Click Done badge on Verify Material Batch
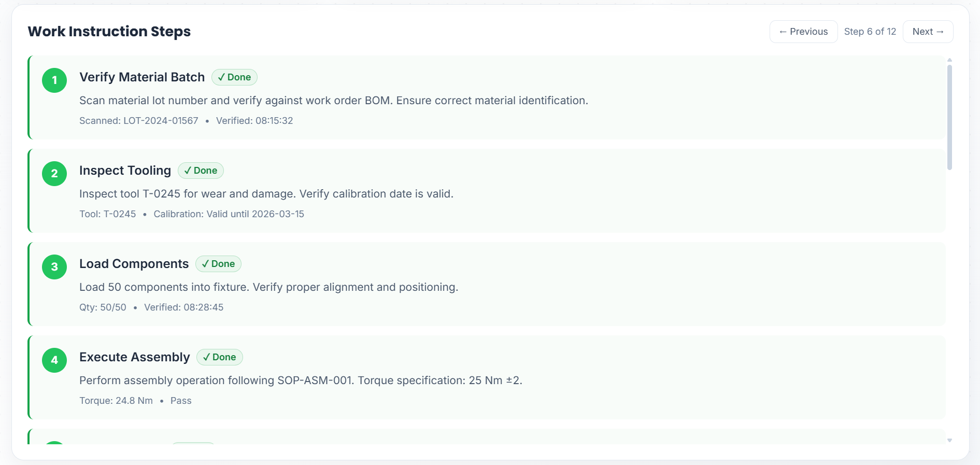Viewport: 980px width, 465px height. tap(234, 77)
